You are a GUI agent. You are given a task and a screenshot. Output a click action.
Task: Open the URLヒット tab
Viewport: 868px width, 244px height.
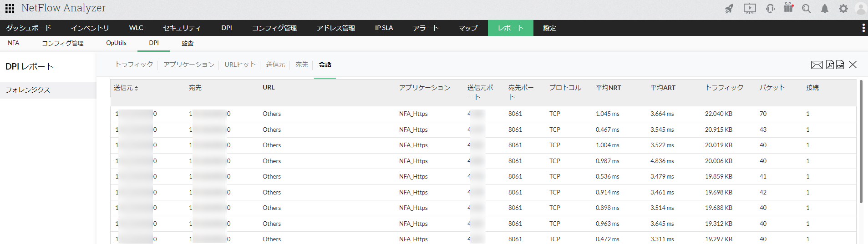click(x=240, y=65)
